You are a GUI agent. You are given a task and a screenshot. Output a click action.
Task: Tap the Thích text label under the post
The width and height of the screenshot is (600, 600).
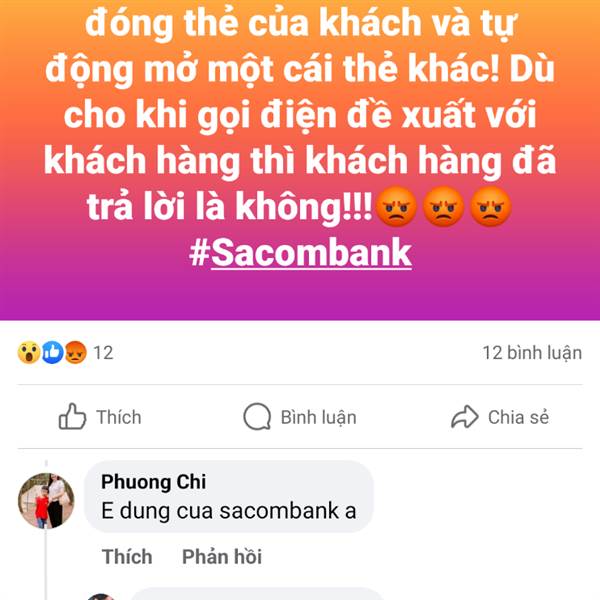coord(119,417)
